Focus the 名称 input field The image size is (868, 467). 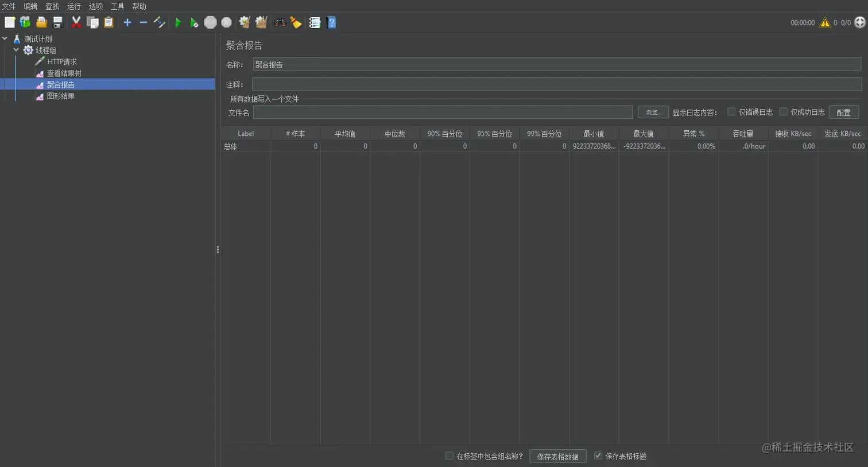(557, 64)
